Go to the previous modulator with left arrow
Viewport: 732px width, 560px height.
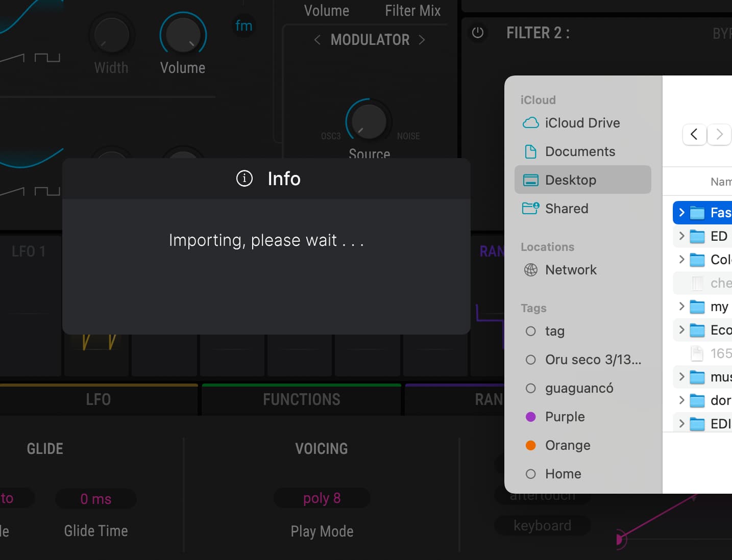click(318, 40)
